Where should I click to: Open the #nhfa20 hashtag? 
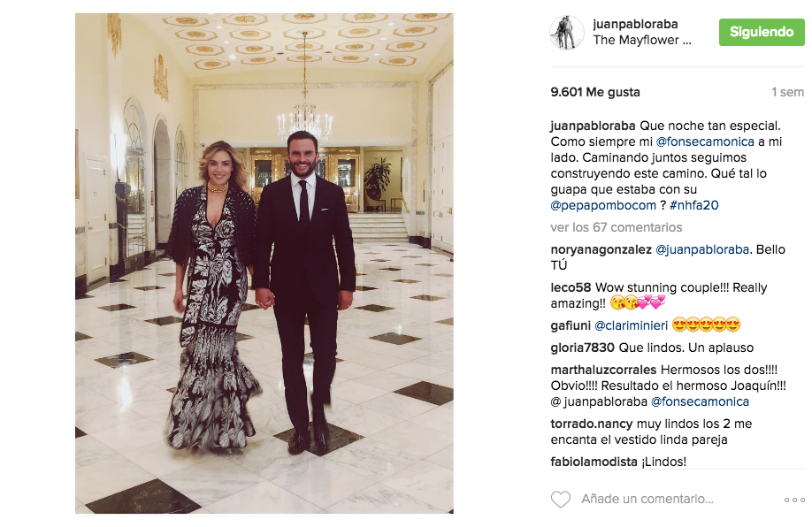[x=694, y=205]
